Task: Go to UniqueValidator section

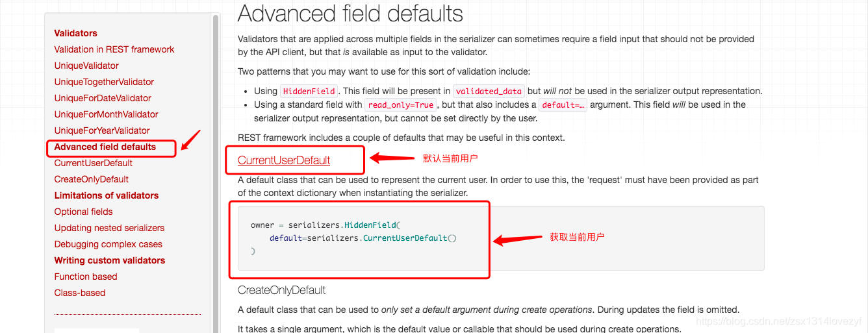Action: click(x=86, y=66)
